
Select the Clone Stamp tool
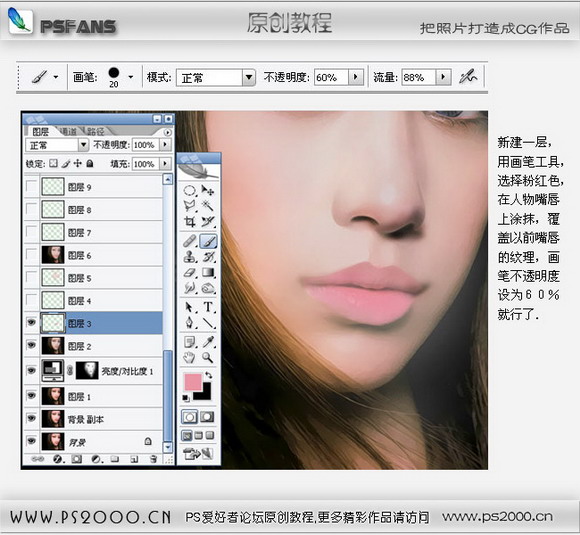[190, 257]
